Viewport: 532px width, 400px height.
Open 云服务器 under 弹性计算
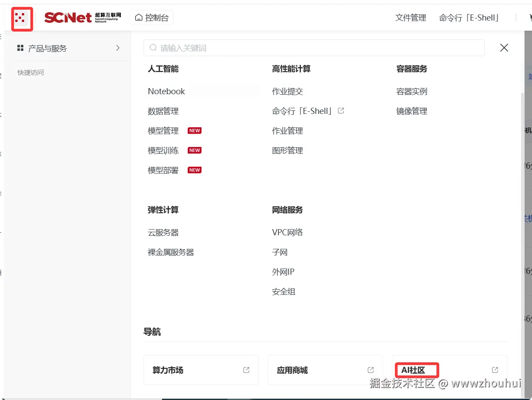[x=163, y=232]
